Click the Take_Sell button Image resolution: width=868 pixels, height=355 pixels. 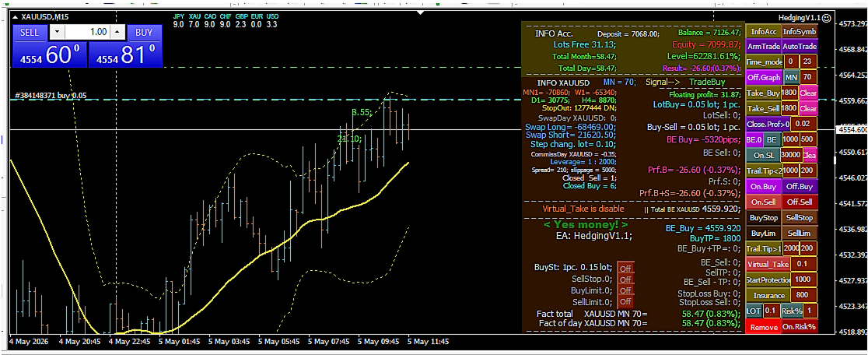pyautogui.click(x=763, y=108)
